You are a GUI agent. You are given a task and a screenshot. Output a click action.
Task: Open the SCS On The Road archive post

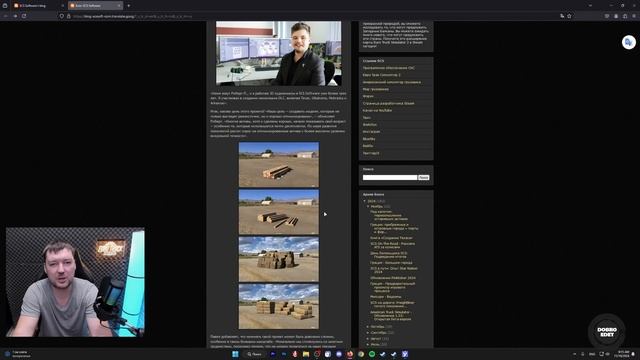[393, 245]
